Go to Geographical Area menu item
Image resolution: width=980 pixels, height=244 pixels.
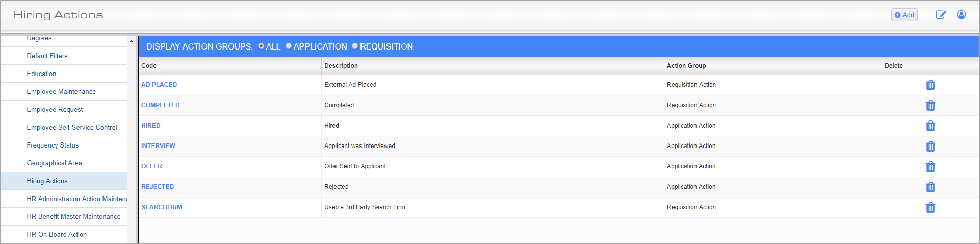pos(54,163)
